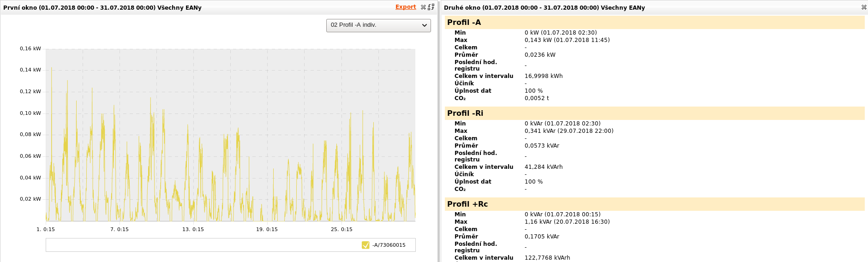This screenshot has width=868, height=262.
Task: Click the -A/73060015 legend label
Action: (389, 245)
